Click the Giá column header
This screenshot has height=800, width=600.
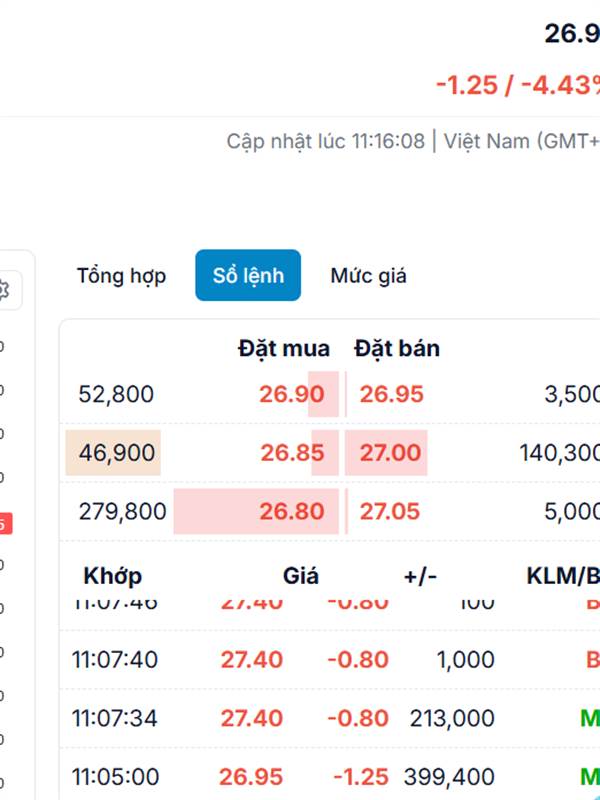(x=301, y=576)
